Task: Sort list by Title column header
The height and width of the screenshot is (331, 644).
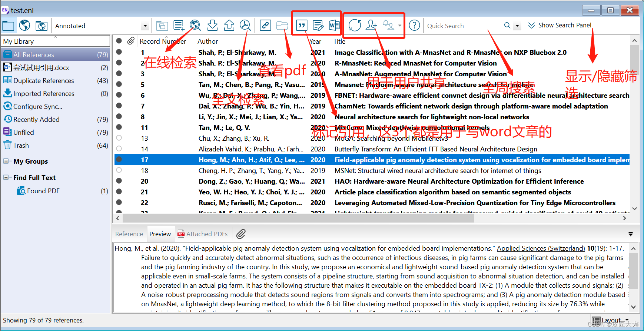Action: tap(339, 41)
